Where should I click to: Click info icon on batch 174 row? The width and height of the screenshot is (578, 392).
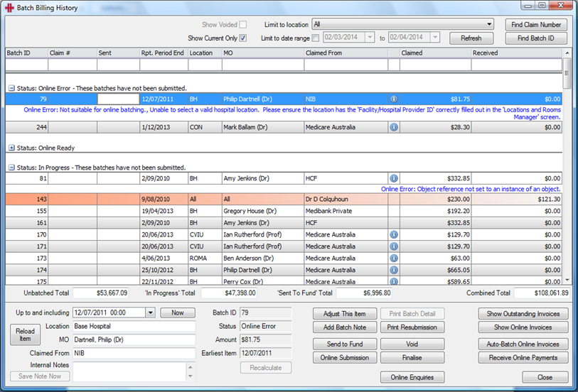click(x=394, y=270)
